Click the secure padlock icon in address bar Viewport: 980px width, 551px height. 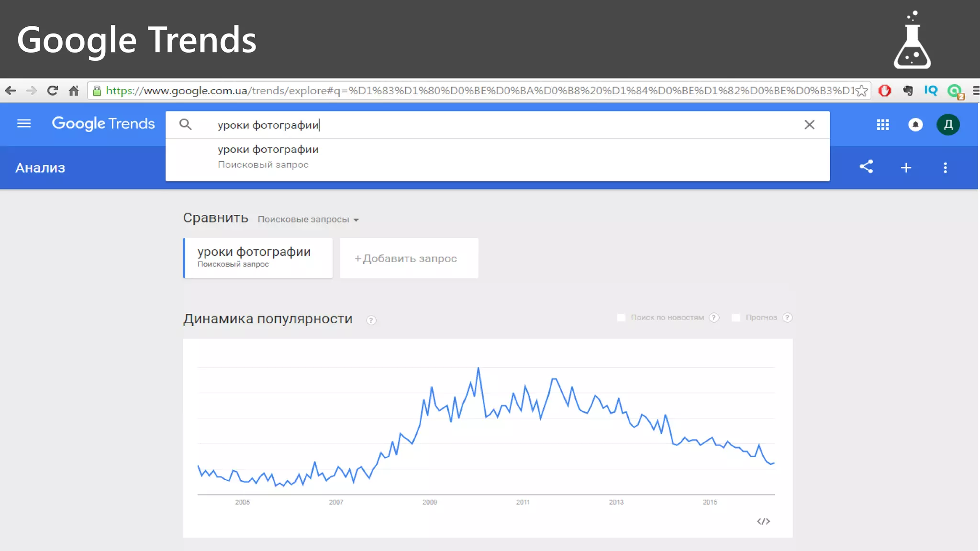pyautogui.click(x=97, y=90)
